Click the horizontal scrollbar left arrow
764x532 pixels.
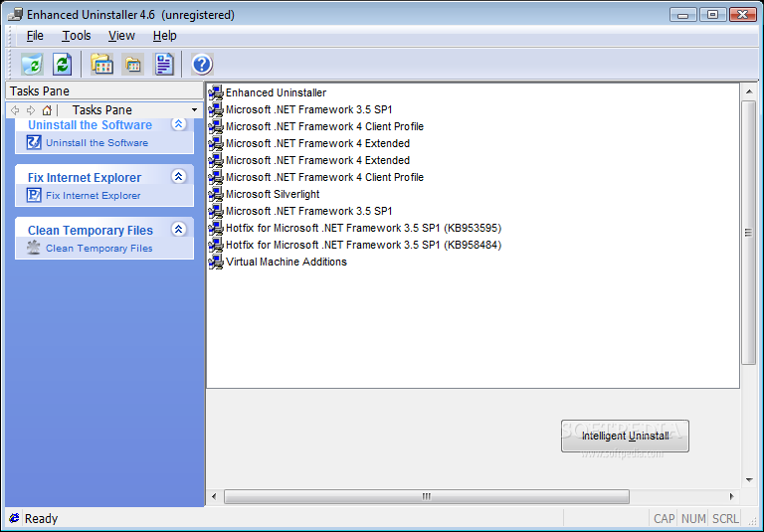(x=214, y=496)
